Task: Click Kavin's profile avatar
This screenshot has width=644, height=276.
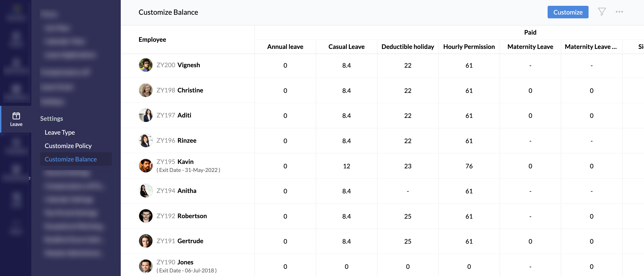Action: 146,166
